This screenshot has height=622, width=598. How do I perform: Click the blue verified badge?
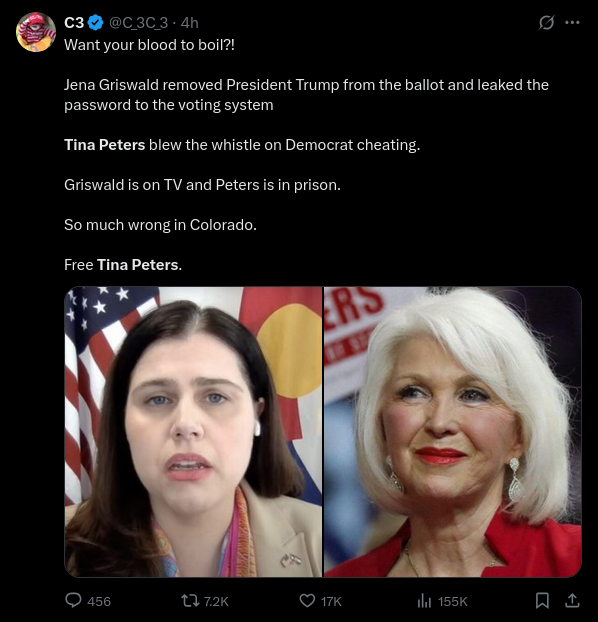click(x=95, y=23)
